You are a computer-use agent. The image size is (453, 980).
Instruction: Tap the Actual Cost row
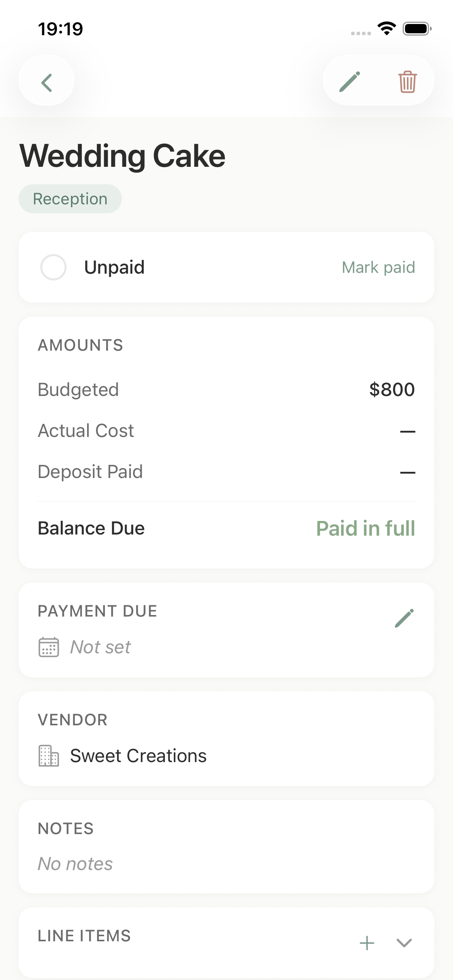(226, 431)
